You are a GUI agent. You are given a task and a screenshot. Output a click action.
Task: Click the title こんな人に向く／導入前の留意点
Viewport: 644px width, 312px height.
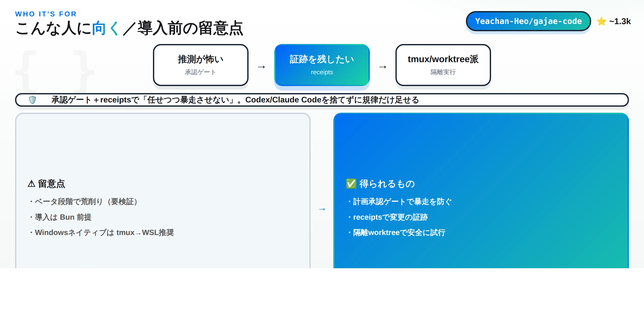[129, 28]
